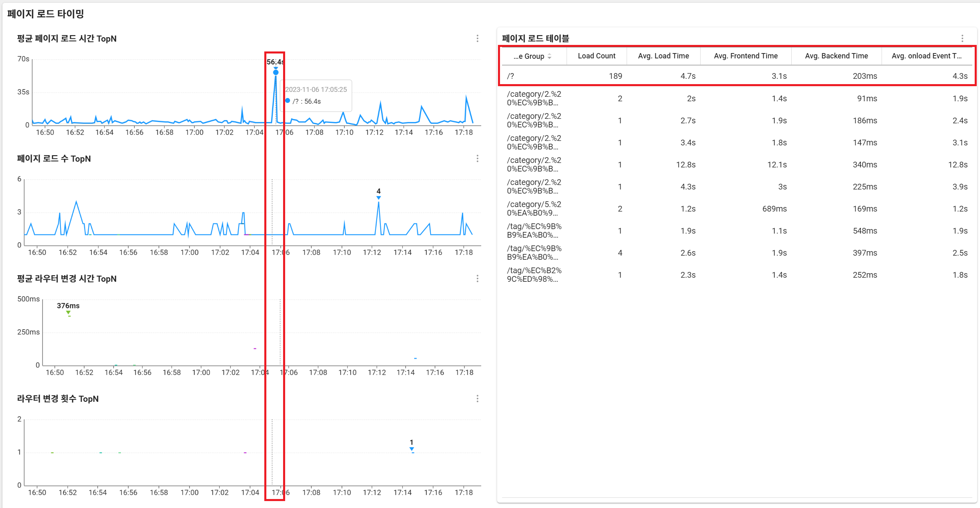Sort table by Avg. Frontend Time column
Image resolution: width=980 pixels, height=508 pixels.
[746, 56]
